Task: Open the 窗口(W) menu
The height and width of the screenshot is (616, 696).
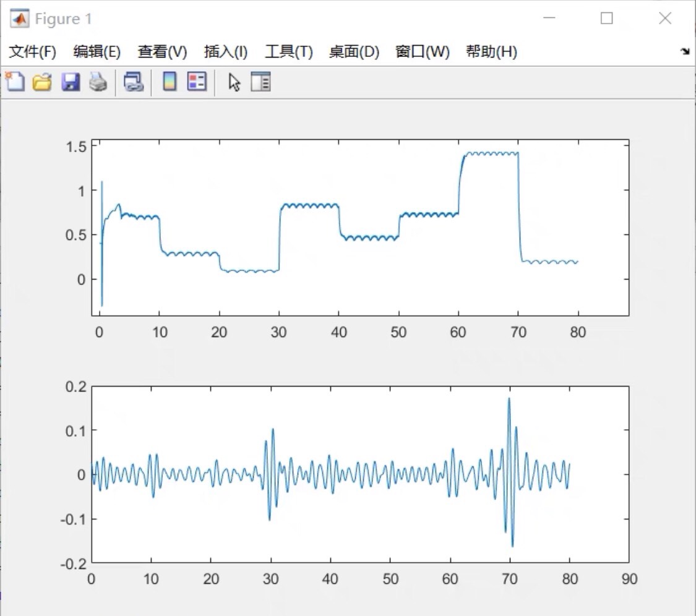Action: click(x=422, y=51)
